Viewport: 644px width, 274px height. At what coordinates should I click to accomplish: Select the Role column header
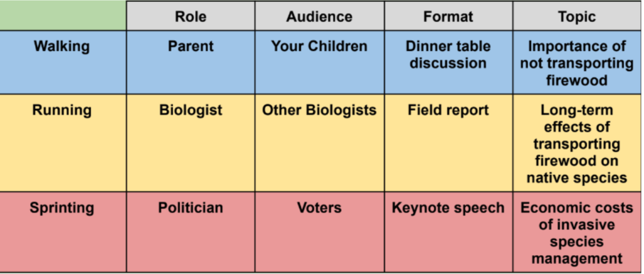coord(190,16)
